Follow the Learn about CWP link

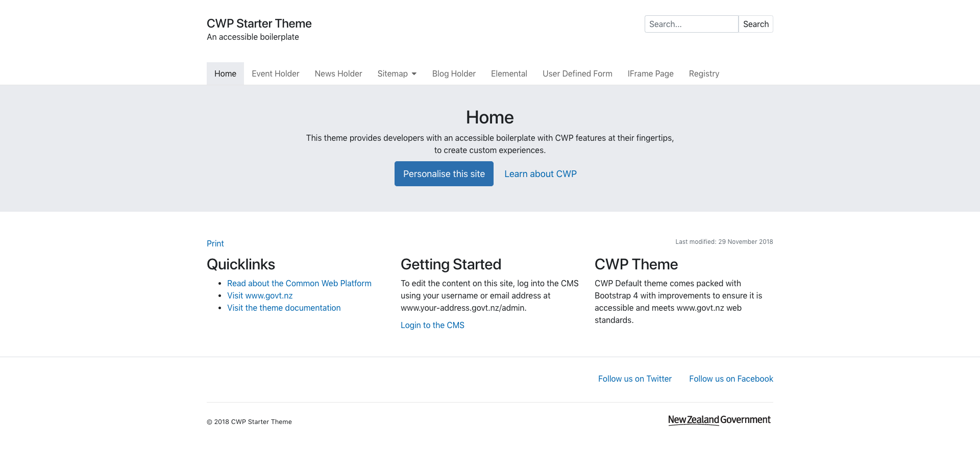tap(541, 173)
